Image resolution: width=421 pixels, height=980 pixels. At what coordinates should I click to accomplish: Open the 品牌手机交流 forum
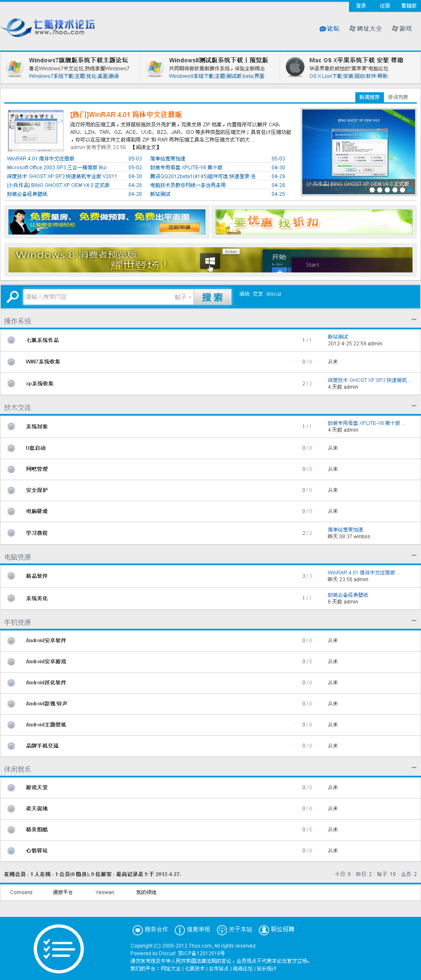[42, 746]
